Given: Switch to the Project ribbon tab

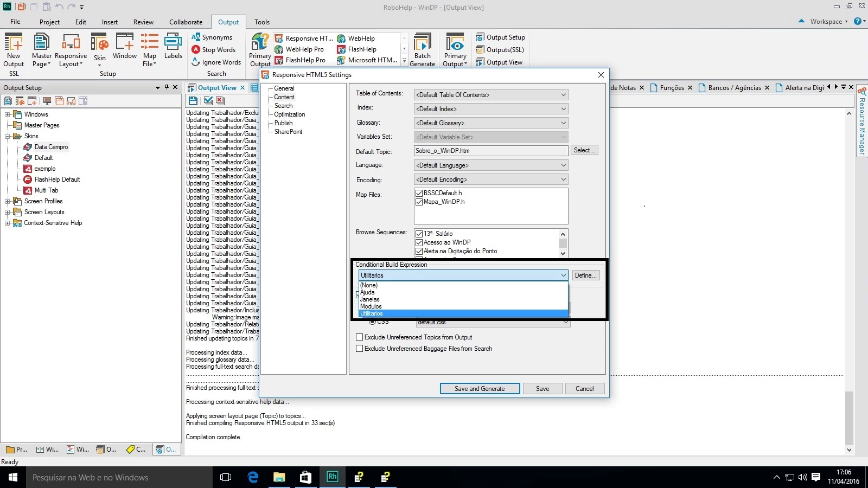Looking at the screenshot, I should pos(49,22).
